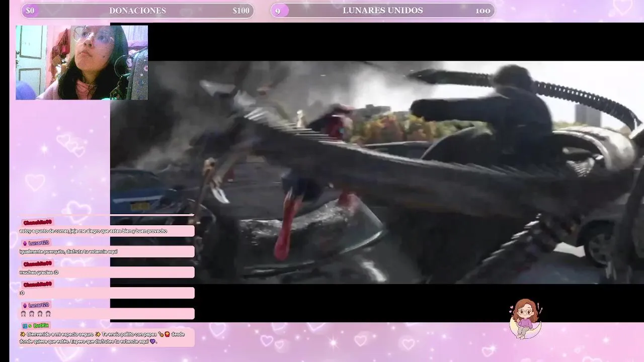Viewport: 644px width, 362px height.
Task: Click the purple badge beside Lunari20 above the emoji row
Action: click(25, 306)
